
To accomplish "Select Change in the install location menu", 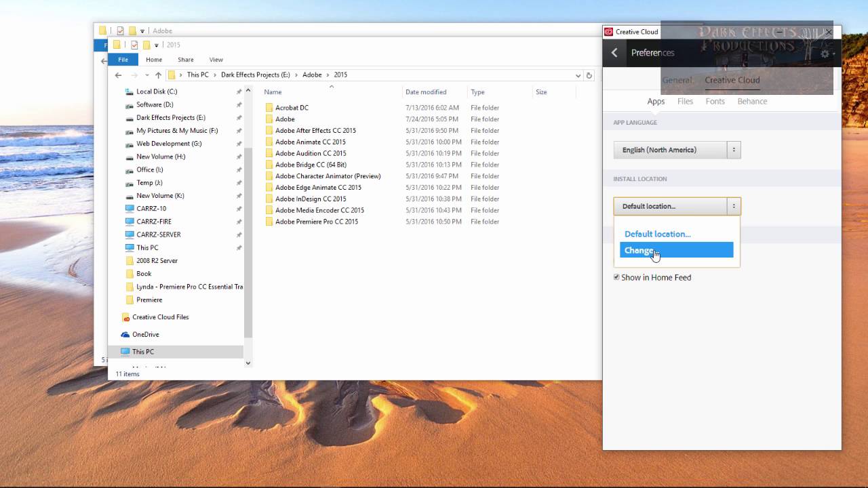I will tap(676, 250).
